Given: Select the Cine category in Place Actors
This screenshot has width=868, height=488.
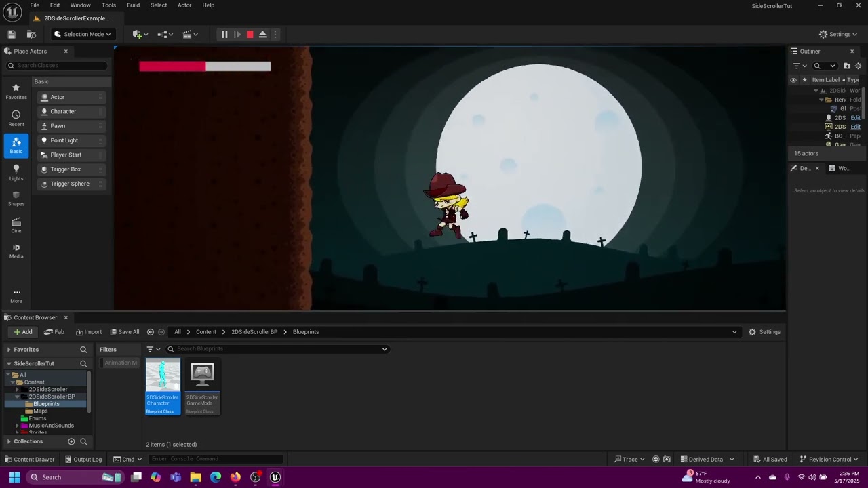Looking at the screenshot, I should pos(16,225).
